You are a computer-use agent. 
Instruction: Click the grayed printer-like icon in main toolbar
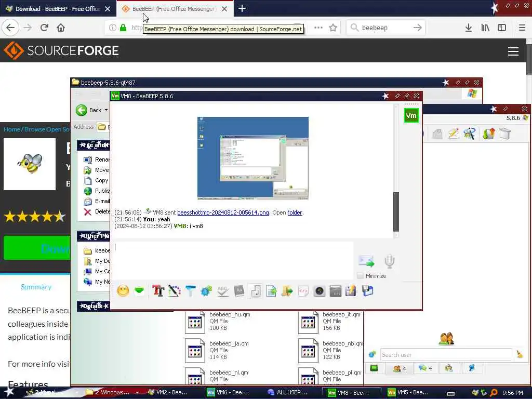coord(437,134)
